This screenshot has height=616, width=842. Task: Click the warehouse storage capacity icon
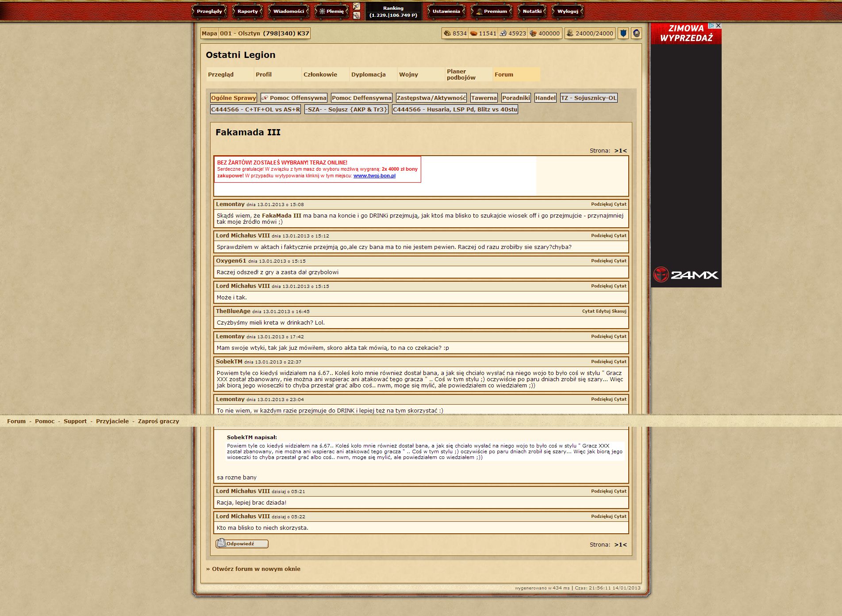[x=533, y=33]
